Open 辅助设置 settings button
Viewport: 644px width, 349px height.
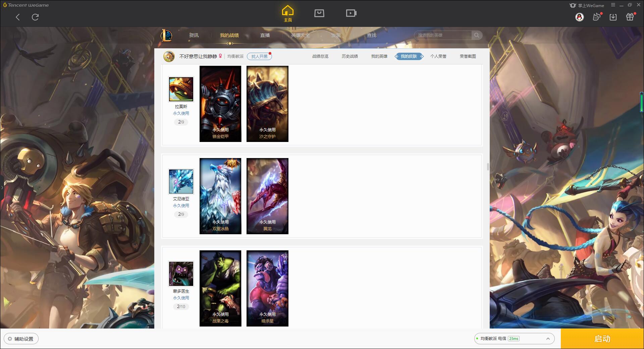point(21,339)
